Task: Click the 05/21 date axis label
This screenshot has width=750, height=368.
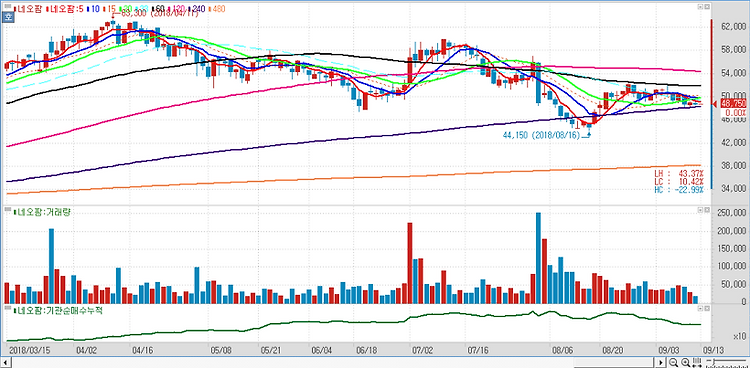Action: click(271, 350)
